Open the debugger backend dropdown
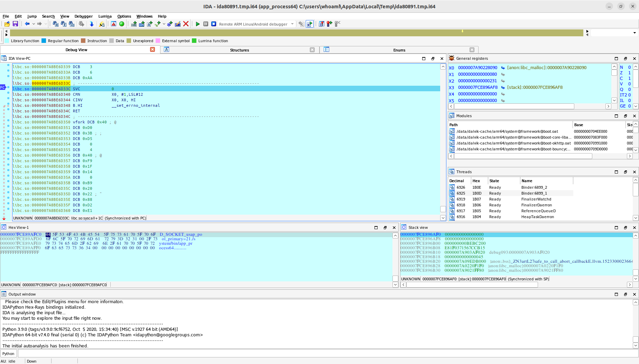Screen dimensions: 639x364 (293, 24)
